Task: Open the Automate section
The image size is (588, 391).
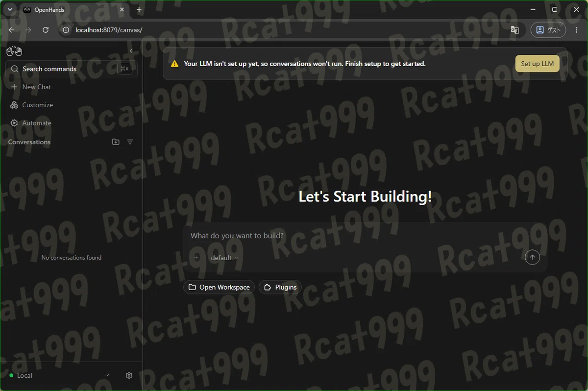Action: coord(31,123)
